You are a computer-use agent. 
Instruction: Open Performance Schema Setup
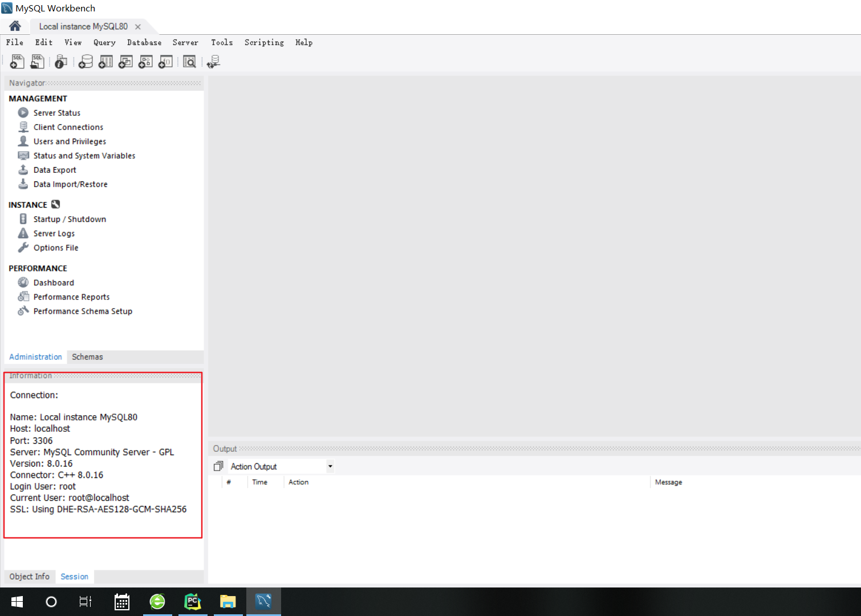pos(83,311)
